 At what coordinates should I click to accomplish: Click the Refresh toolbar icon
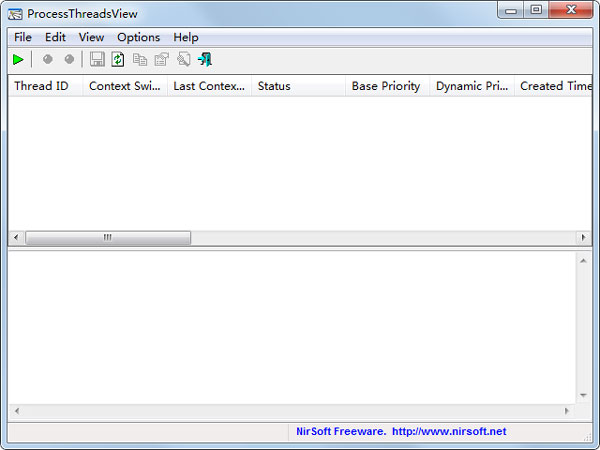click(x=118, y=59)
